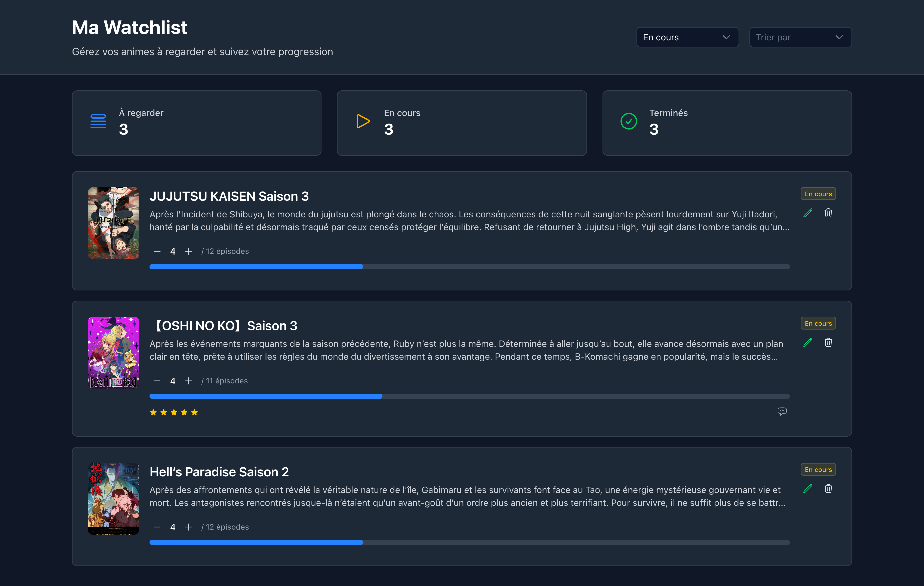Open the En cours status filter dropdown

tap(687, 37)
